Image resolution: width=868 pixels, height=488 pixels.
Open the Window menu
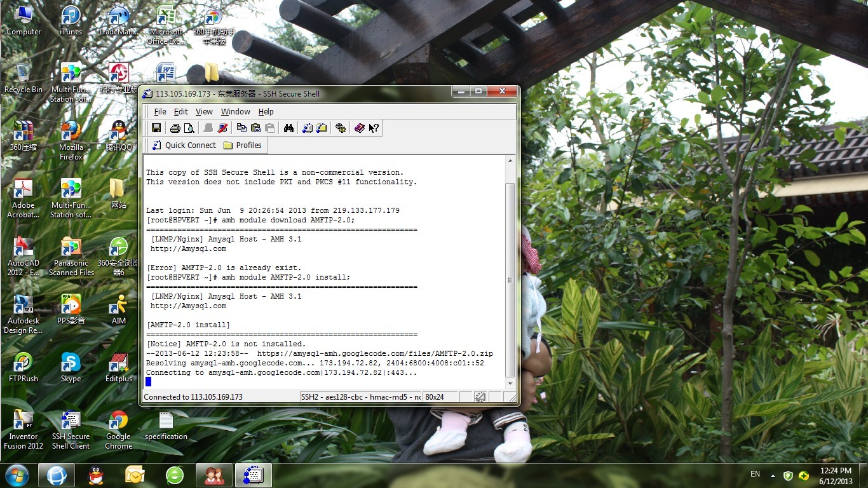235,111
